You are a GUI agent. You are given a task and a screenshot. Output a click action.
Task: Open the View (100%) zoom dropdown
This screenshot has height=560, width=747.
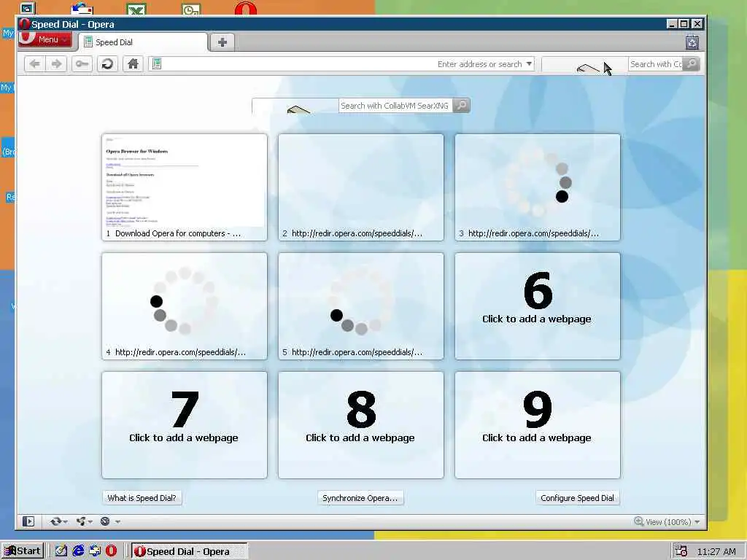[x=667, y=522]
